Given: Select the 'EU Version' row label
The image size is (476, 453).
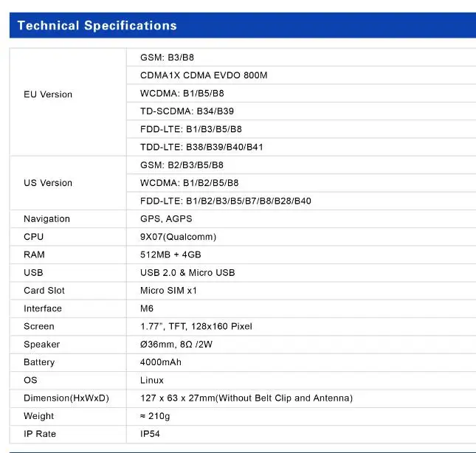Looking at the screenshot, I should click(48, 94).
